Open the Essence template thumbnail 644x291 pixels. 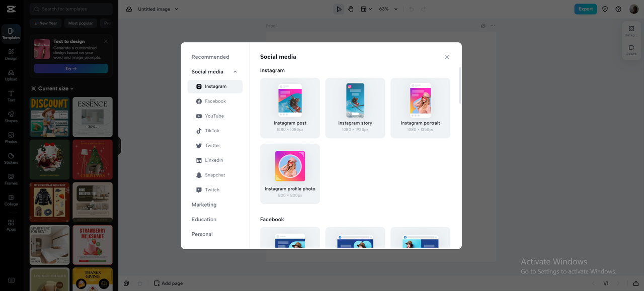pos(93,117)
